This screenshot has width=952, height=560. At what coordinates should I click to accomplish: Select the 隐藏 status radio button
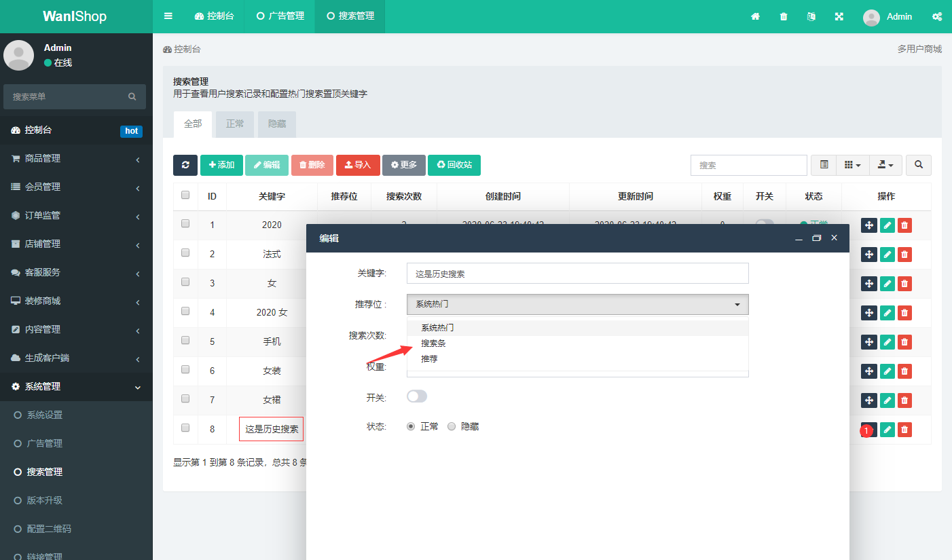pos(452,427)
